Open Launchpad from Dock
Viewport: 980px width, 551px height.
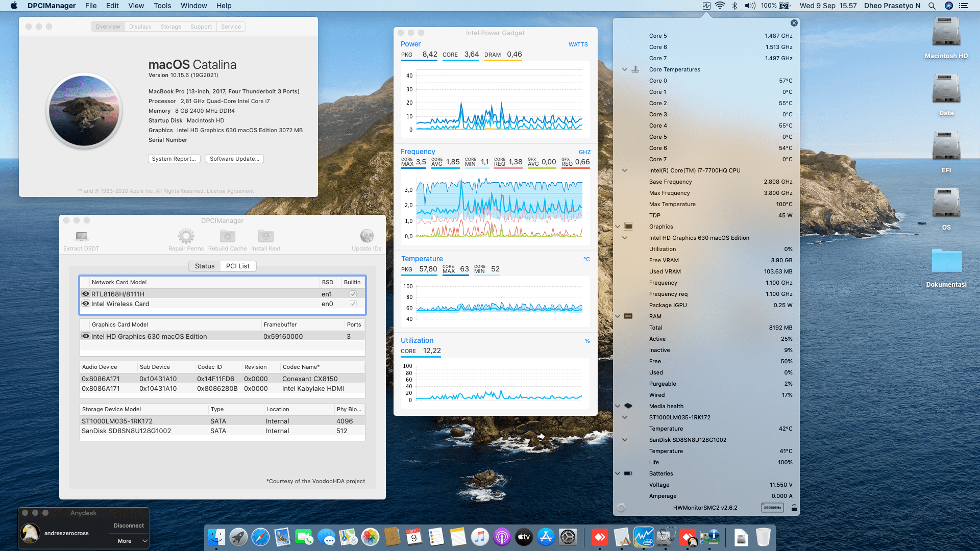click(x=238, y=537)
